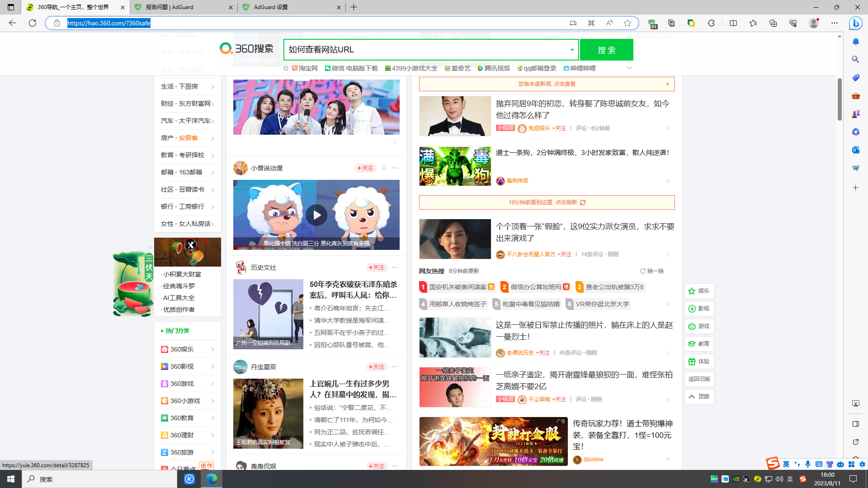
Task: Play the 小僧说动漫 video
Action: (316, 215)
